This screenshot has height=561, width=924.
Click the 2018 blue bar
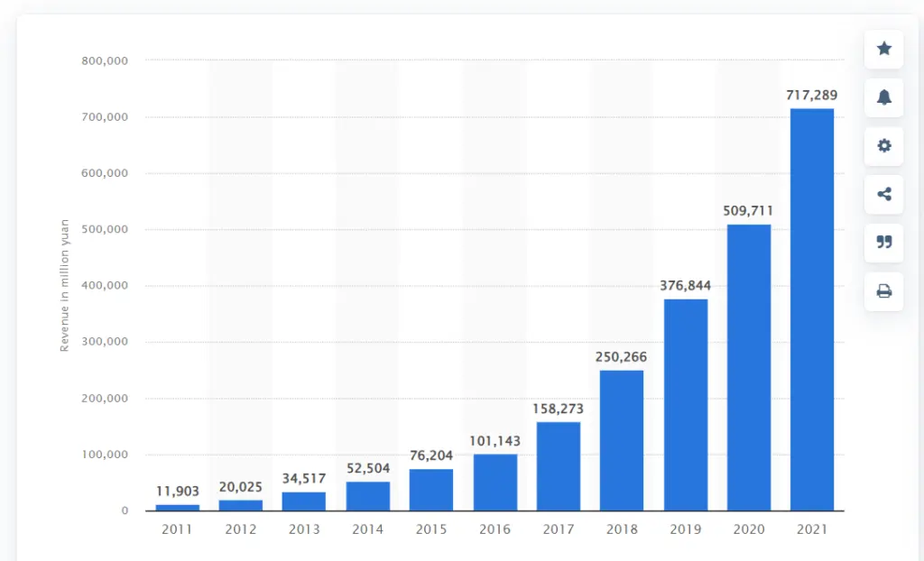pyautogui.click(x=621, y=440)
